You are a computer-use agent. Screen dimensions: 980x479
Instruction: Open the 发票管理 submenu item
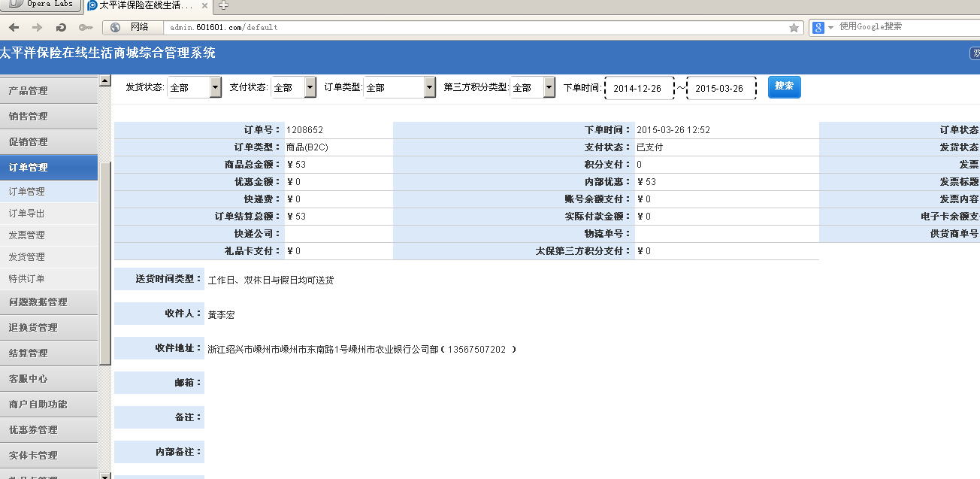point(49,235)
